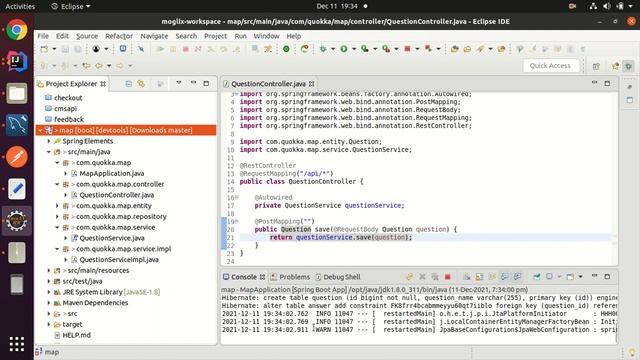Click the Open Task icon

tap(467, 49)
